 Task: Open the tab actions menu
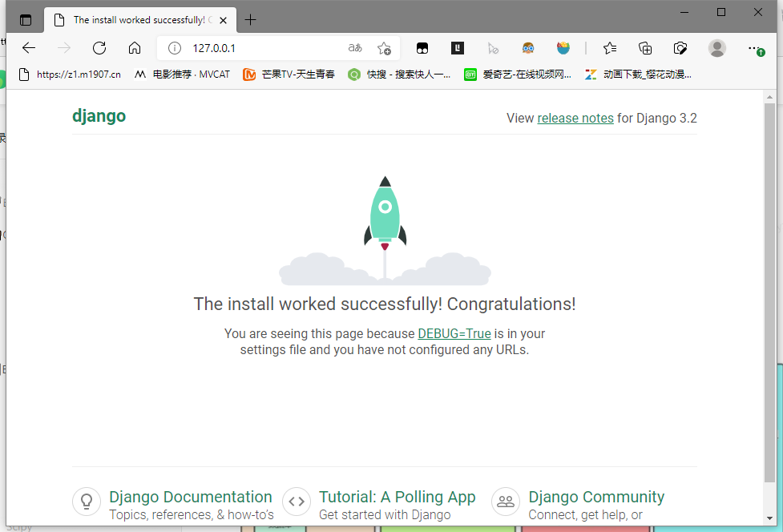[26, 20]
